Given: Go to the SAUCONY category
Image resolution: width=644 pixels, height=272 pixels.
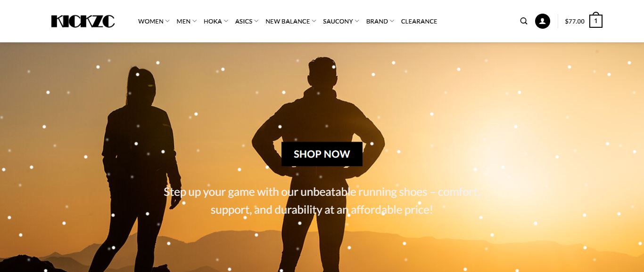Looking at the screenshot, I should pos(338,21).
